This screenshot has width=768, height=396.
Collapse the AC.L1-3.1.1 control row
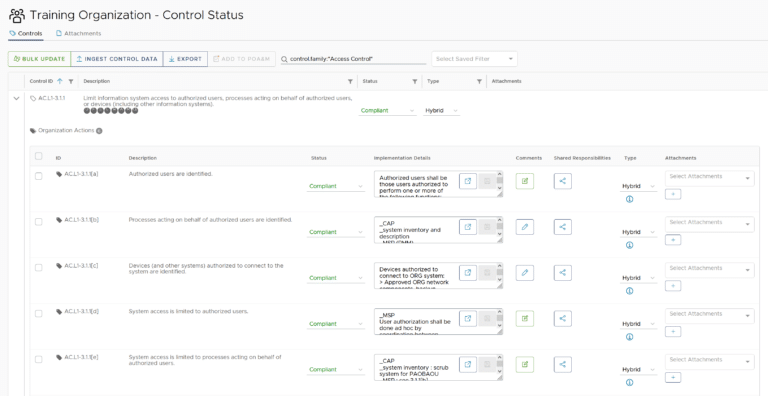coord(17,99)
